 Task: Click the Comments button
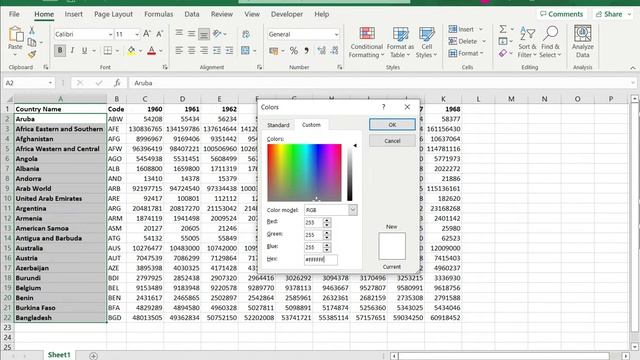pos(561,14)
